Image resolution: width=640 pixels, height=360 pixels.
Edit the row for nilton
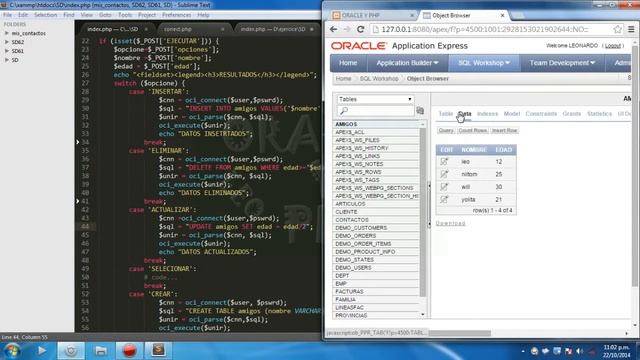tap(444, 174)
